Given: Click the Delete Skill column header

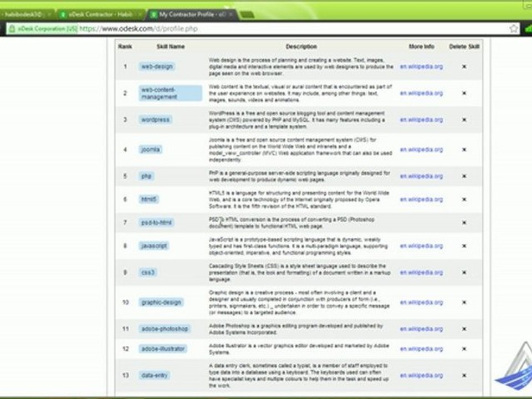Looking at the screenshot, I should (464, 47).
